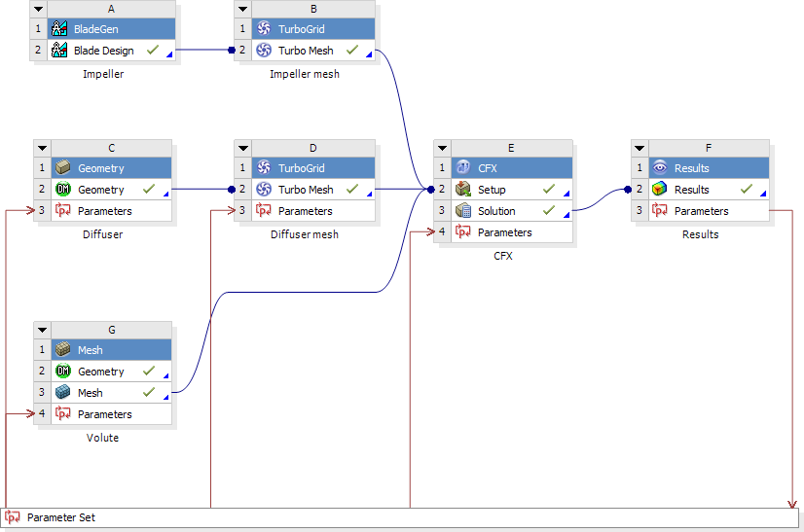This screenshot has width=804, height=532.
Task: Click the Diffuser system name label
Action: coord(102,234)
